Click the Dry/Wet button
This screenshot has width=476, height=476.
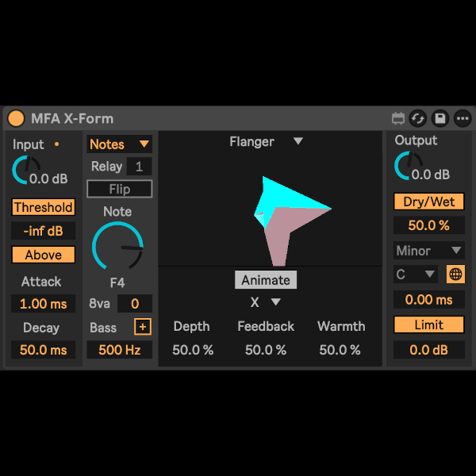click(428, 202)
